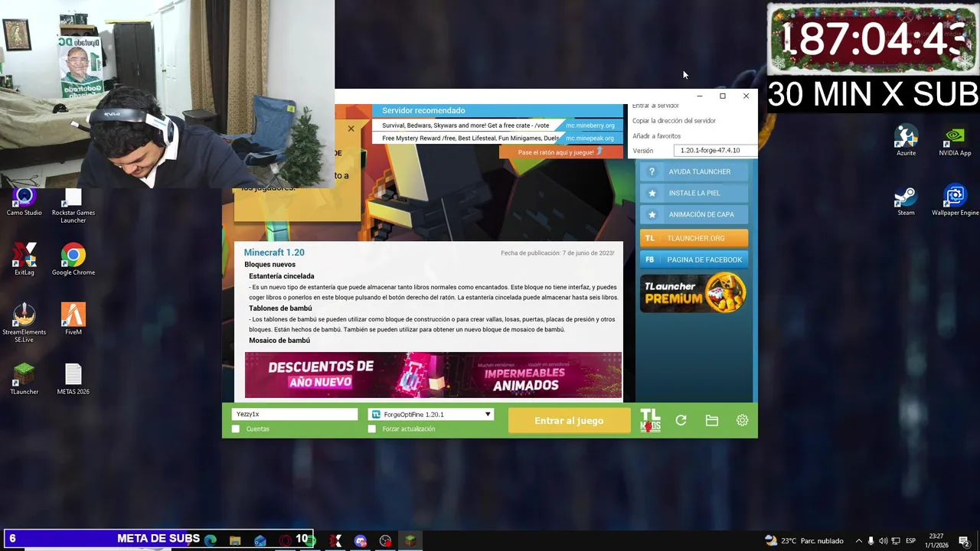Screen dimensions: 980x551
Task: Click the INSTALE LA PIEL button
Action: pos(694,193)
